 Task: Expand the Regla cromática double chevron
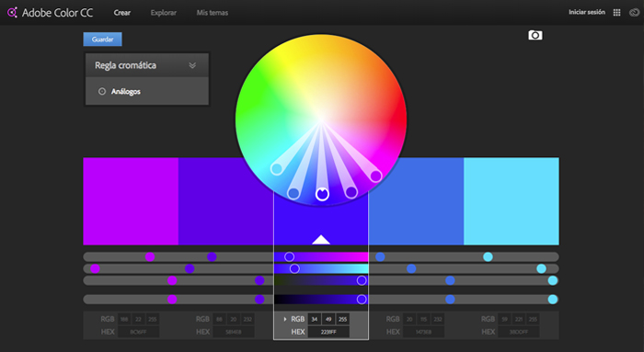(192, 65)
